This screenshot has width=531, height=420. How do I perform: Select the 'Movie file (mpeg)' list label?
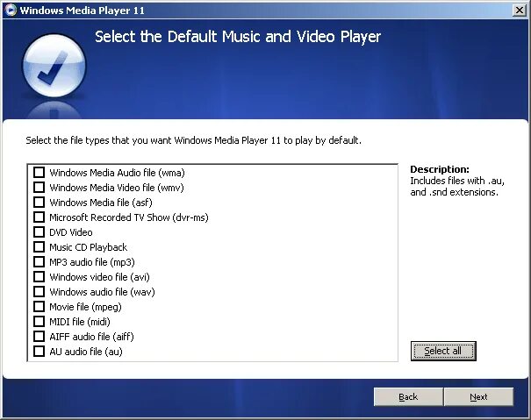click(85, 307)
